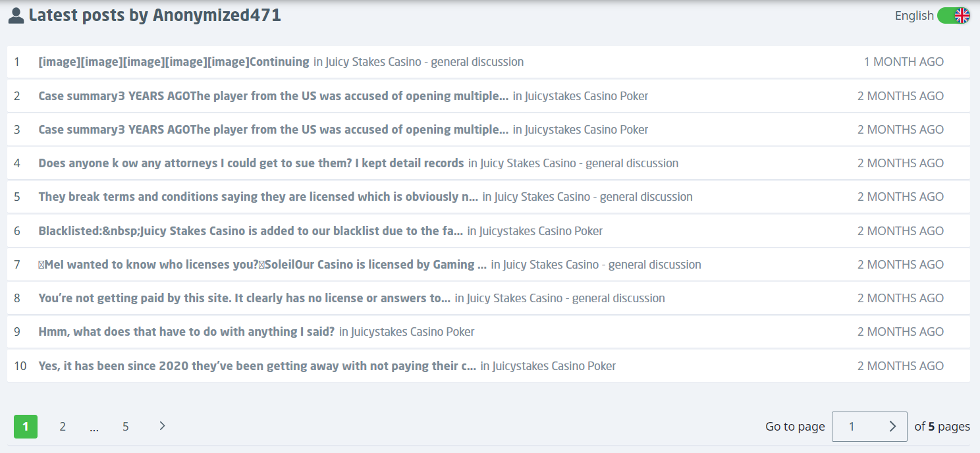The height and width of the screenshot is (453, 980).
Task: Open Juicystakes Casino Poker thread in row 9
Action: tap(413, 332)
